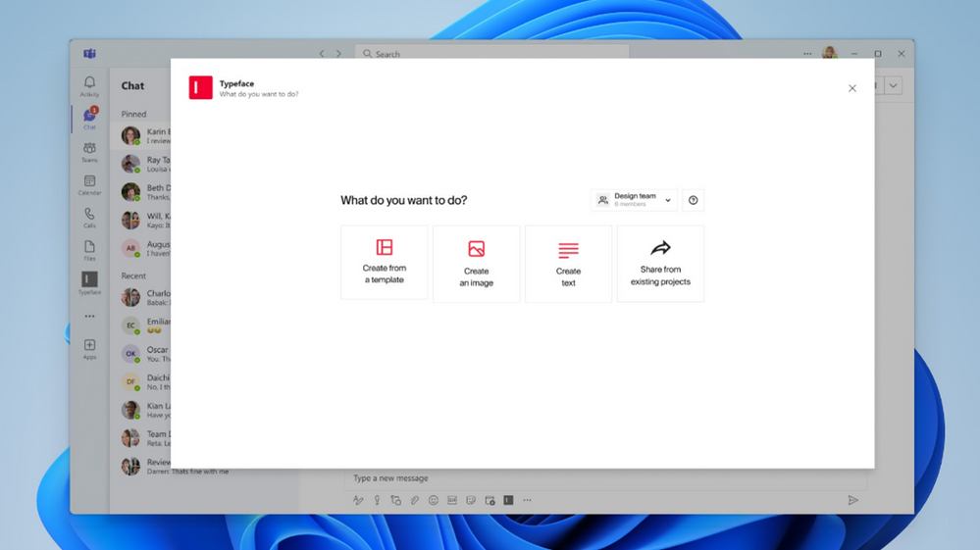Select Create an image card
The width and height of the screenshot is (980, 550).
tap(476, 264)
